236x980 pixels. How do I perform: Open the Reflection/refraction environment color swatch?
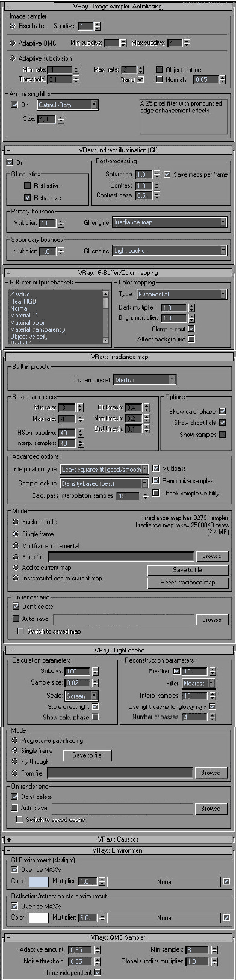tap(38, 918)
